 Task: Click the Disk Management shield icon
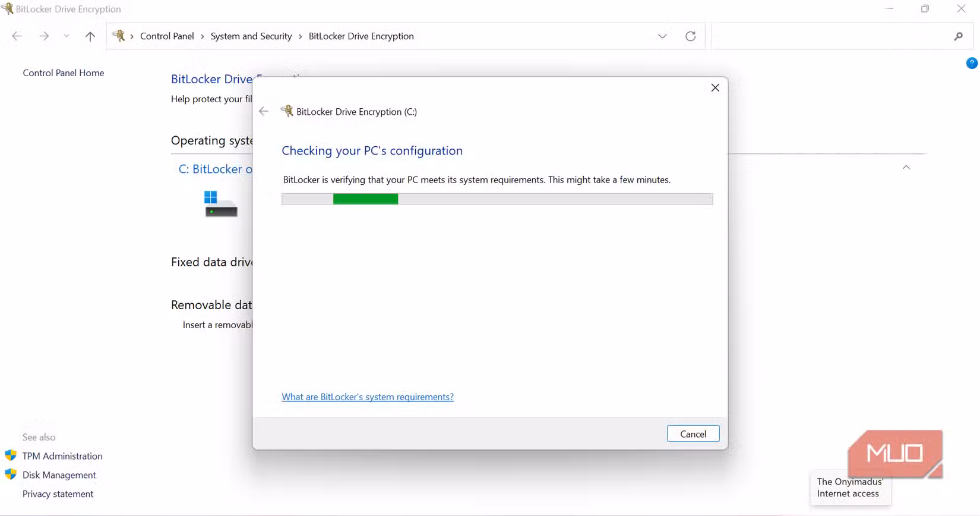[x=11, y=474]
